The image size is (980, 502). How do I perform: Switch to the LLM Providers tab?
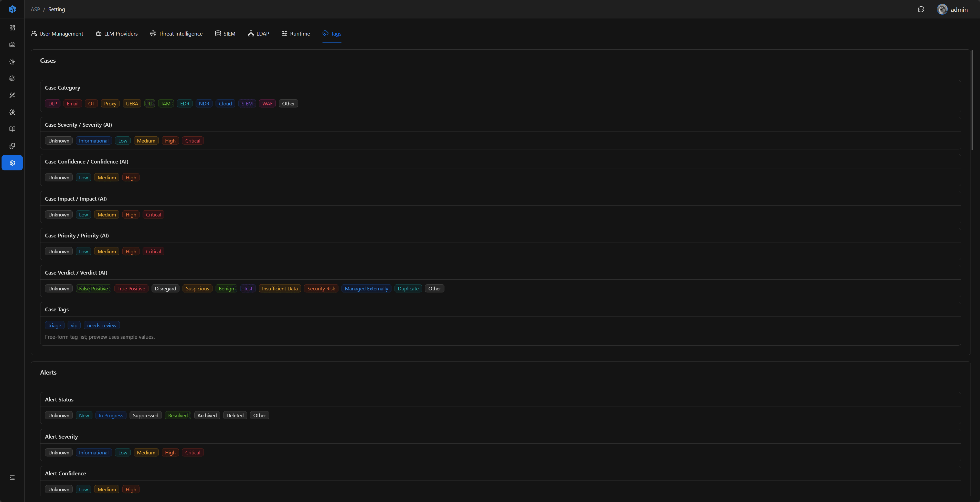(117, 34)
